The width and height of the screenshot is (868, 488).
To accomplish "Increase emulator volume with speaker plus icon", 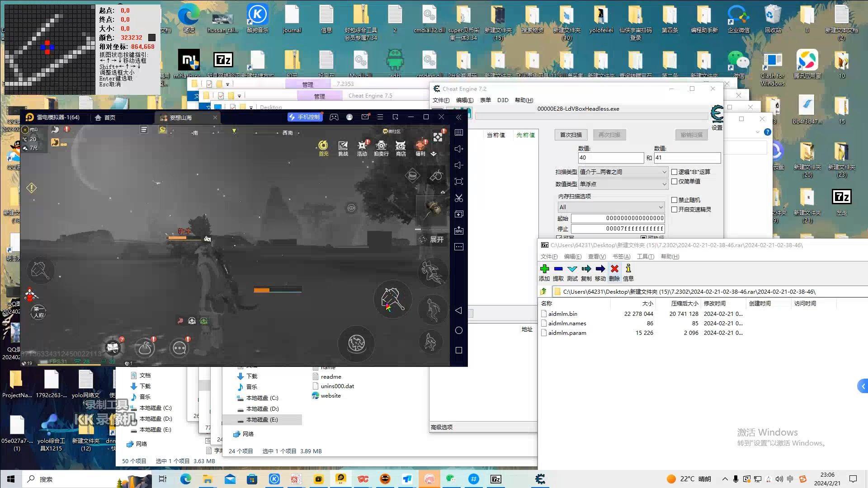I will [x=459, y=149].
